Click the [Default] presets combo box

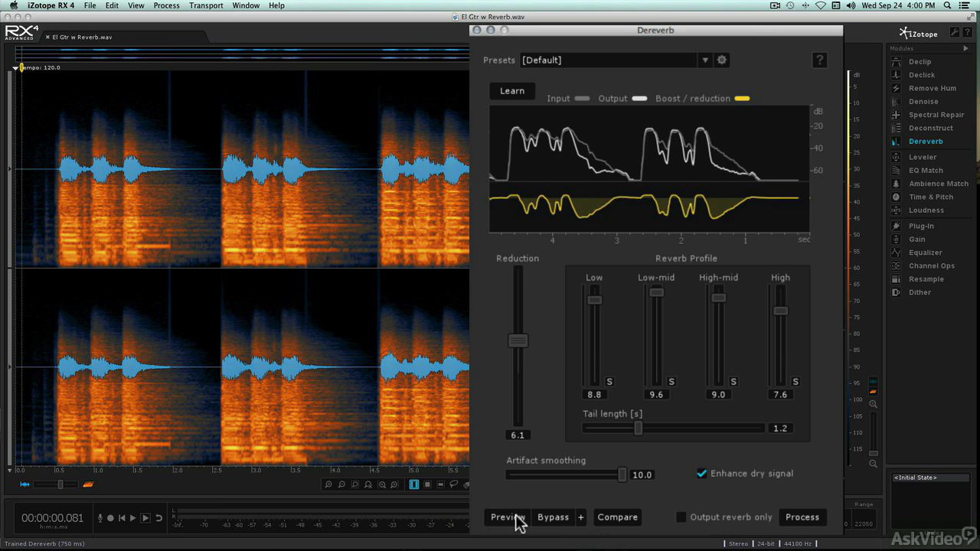coord(609,60)
